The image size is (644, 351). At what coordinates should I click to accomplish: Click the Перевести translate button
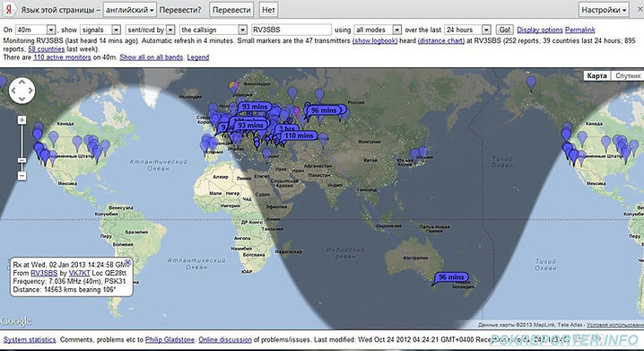pyautogui.click(x=231, y=10)
